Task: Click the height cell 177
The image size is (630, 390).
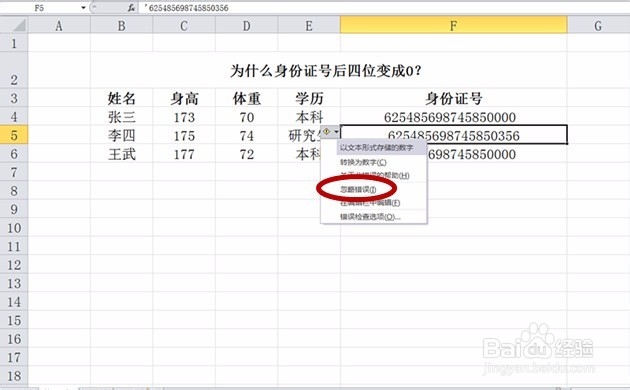Action: (184, 154)
